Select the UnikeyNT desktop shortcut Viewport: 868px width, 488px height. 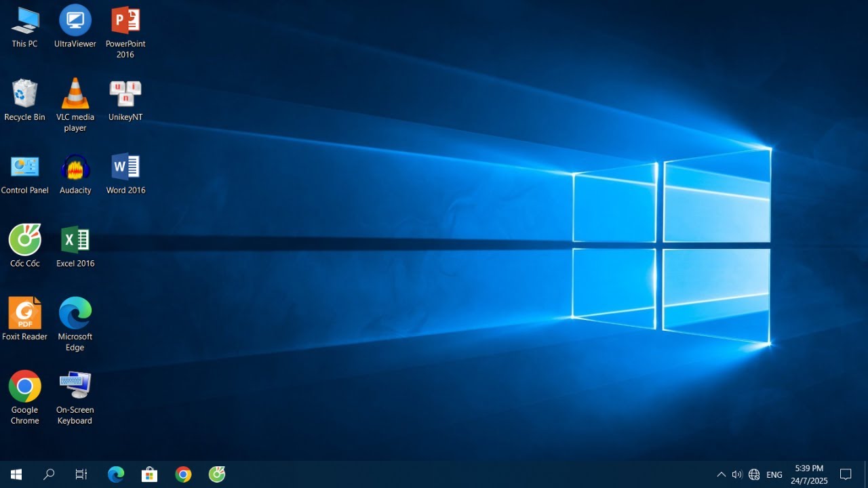125,100
